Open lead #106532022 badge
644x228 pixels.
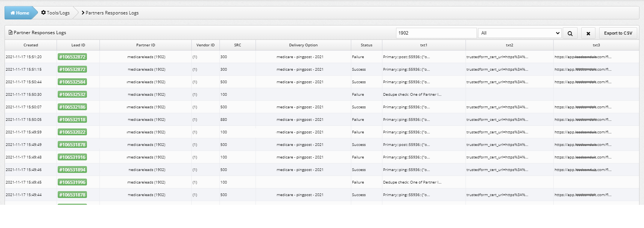pyautogui.click(x=72, y=132)
